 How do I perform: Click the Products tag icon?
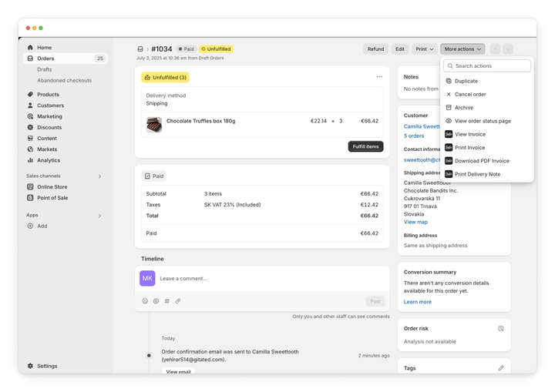coord(30,95)
